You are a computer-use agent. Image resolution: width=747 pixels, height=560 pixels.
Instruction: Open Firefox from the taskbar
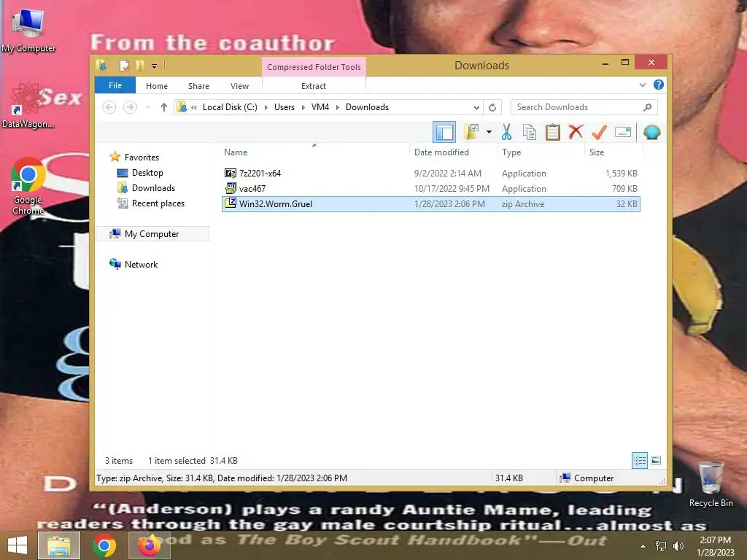149,545
